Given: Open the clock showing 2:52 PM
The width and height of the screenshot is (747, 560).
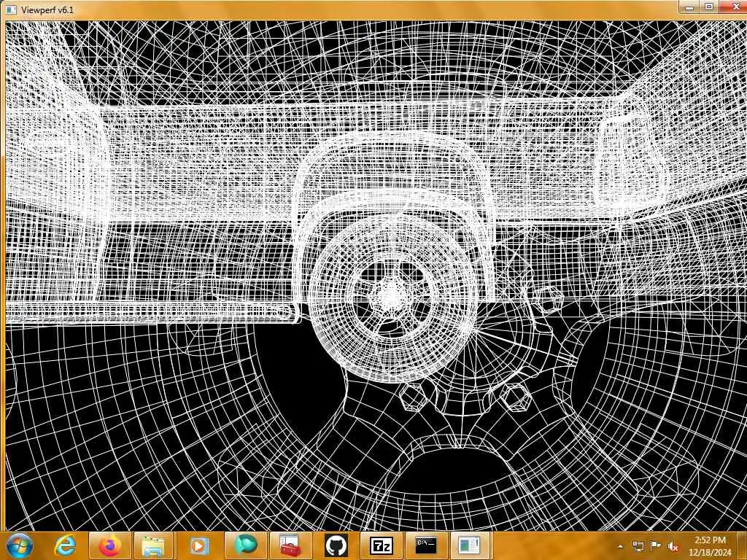Looking at the screenshot, I should click(710, 546).
